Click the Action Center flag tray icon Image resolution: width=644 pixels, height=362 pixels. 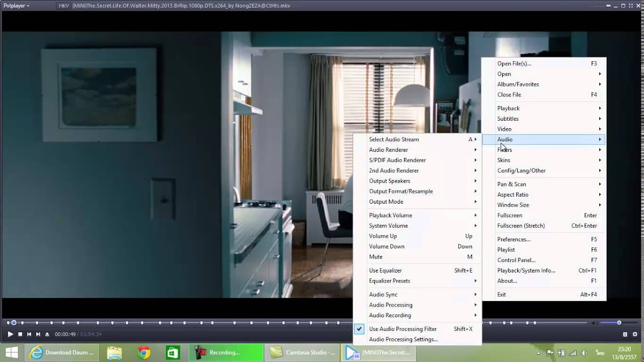point(550,352)
